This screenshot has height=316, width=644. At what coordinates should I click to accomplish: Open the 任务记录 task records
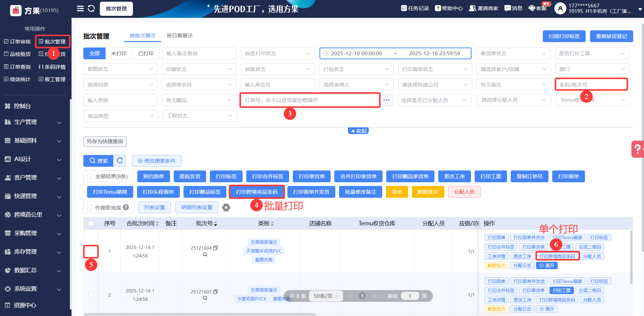pos(415,8)
